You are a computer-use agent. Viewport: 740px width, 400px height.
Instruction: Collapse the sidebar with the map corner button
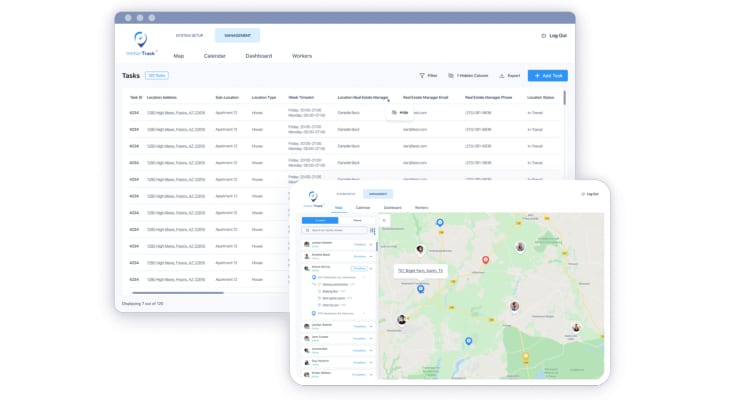(384, 220)
